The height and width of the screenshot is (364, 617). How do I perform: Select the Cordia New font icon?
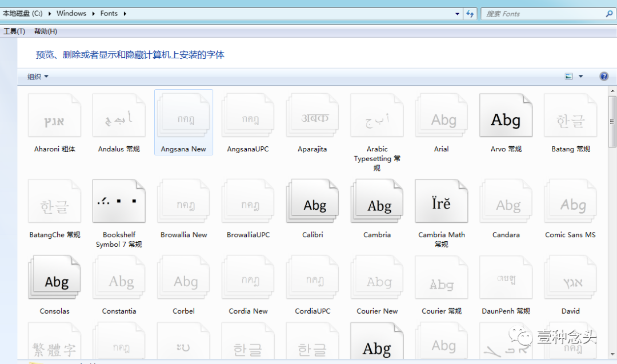(x=248, y=277)
